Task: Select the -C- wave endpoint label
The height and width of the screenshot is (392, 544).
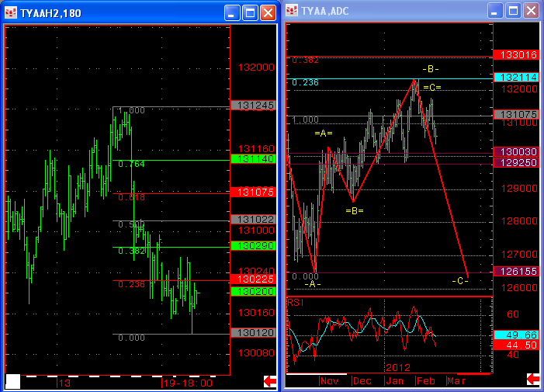Action: pyautogui.click(x=459, y=280)
